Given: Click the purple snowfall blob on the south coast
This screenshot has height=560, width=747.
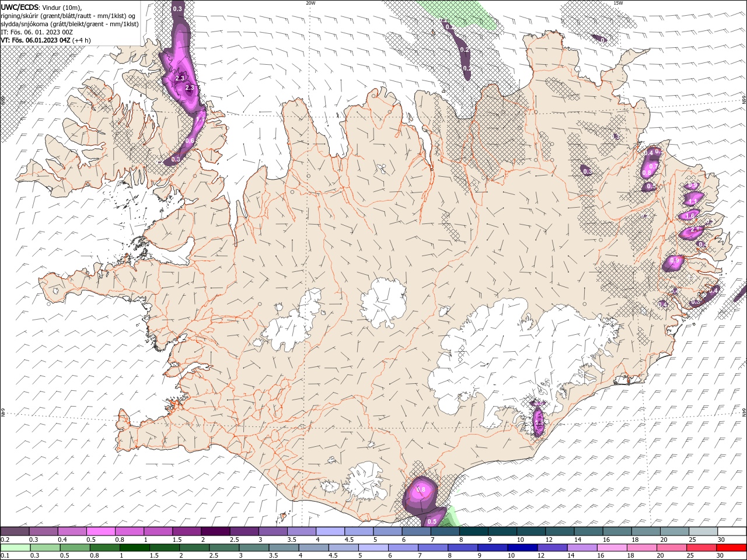Looking at the screenshot, I should [421, 494].
